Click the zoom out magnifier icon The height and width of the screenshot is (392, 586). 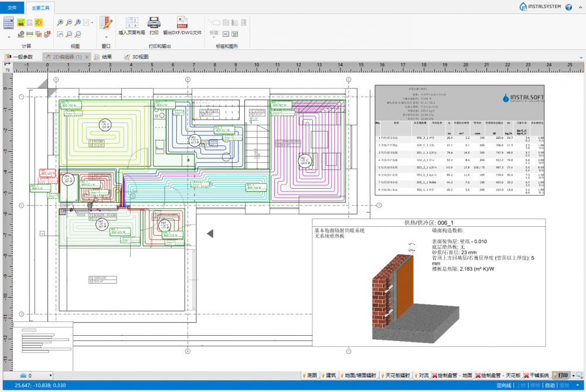pyautogui.click(x=70, y=22)
